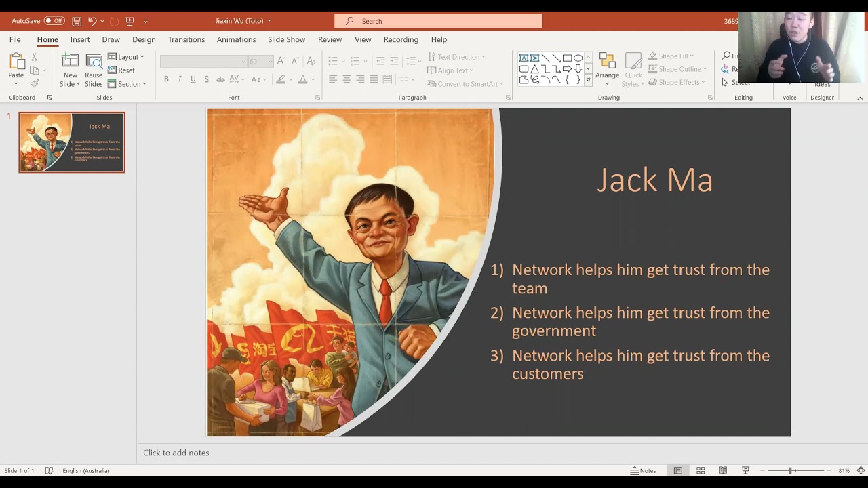The height and width of the screenshot is (488, 868).
Task: Open the font size combo box
Action: click(260, 61)
